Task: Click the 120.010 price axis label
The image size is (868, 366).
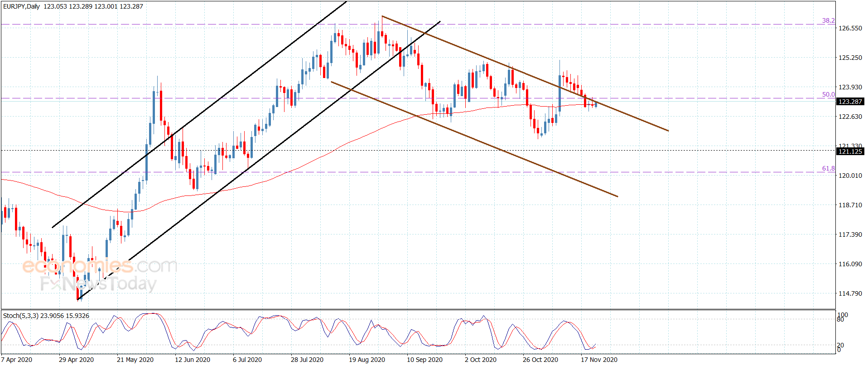Action: (x=850, y=176)
